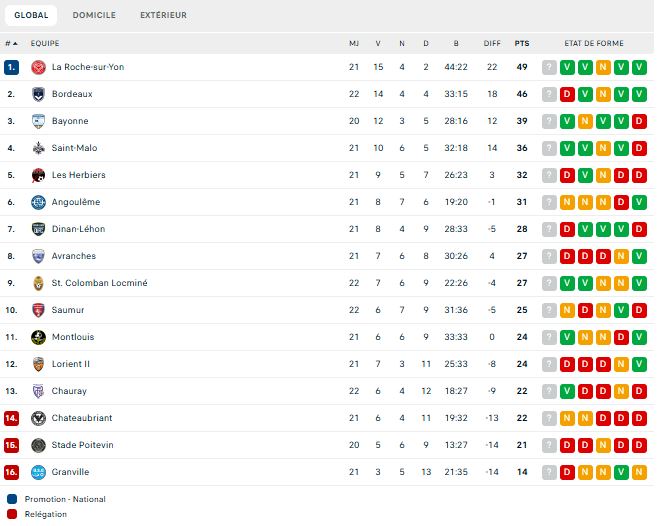Click the red rank 14 badge

click(11, 418)
